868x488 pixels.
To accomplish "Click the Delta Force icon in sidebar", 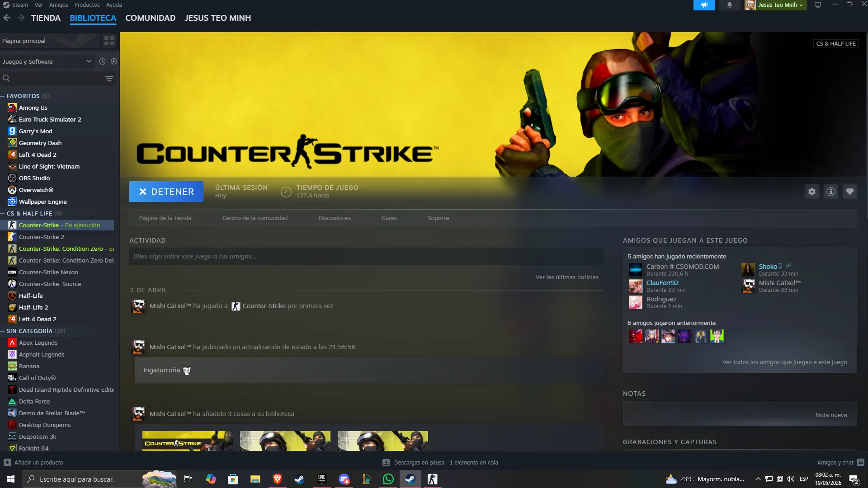I will click(12, 401).
